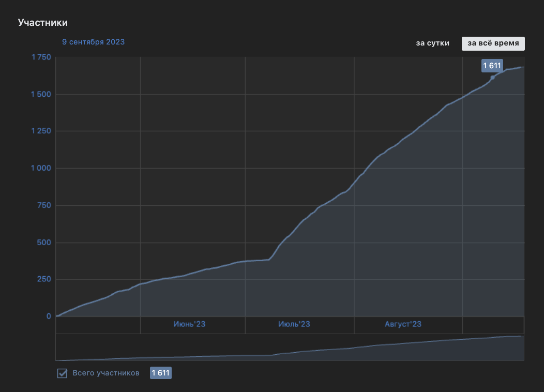The height and width of the screenshot is (392, 544).
Task: Select the 'за всё время' all-time view
Action: point(493,43)
